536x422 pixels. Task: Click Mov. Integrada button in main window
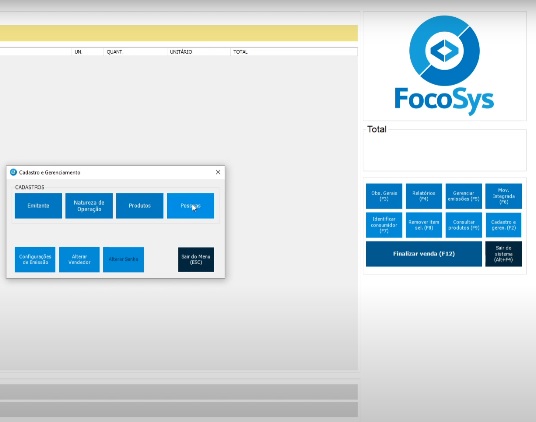504,196
